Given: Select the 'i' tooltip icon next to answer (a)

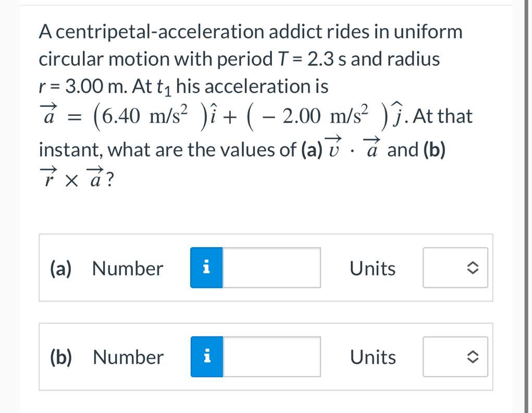Looking at the screenshot, I should [207, 268].
